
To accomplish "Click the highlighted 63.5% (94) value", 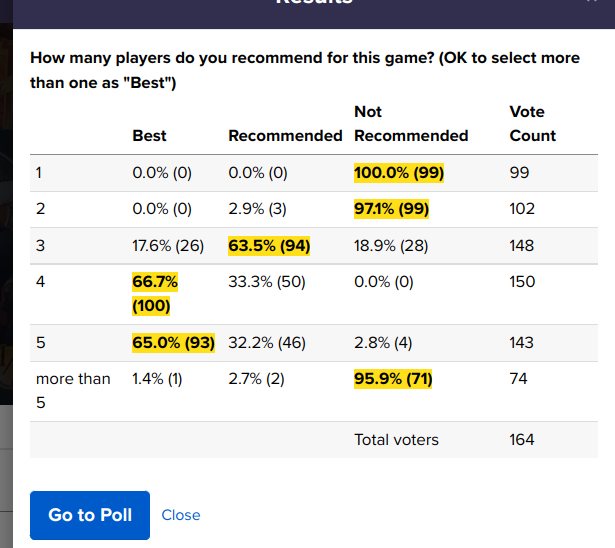I will coord(270,245).
